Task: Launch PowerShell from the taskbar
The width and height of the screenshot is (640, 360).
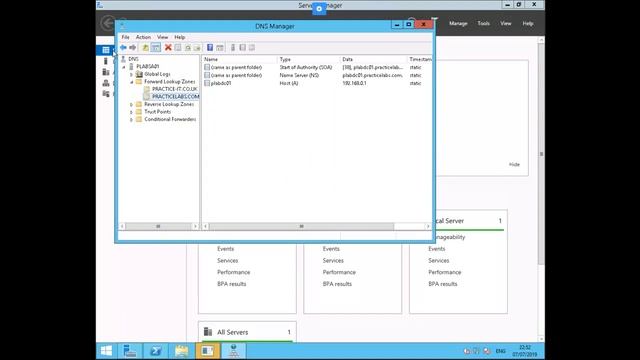Action: (x=156, y=351)
